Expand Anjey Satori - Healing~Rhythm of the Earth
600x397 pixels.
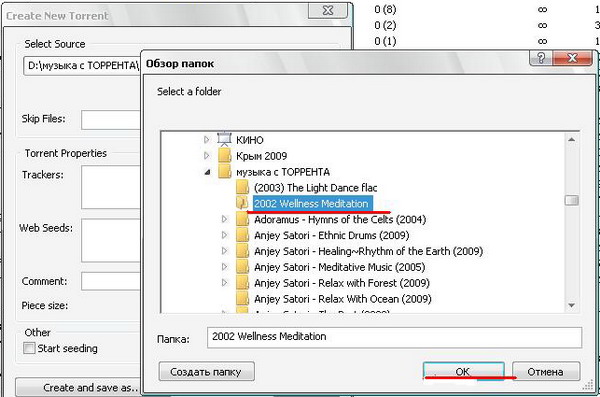[x=225, y=251]
